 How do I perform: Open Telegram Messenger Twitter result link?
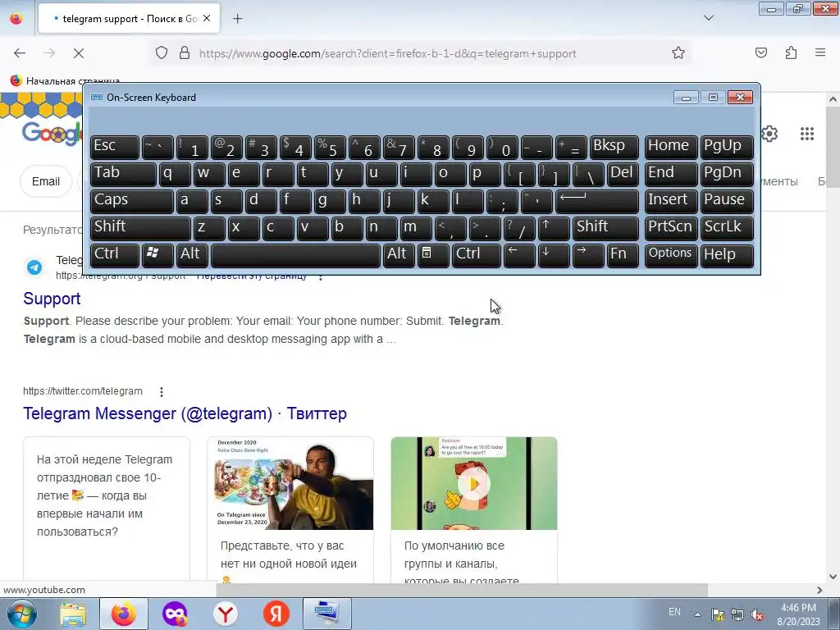pyautogui.click(x=185, y=413)
